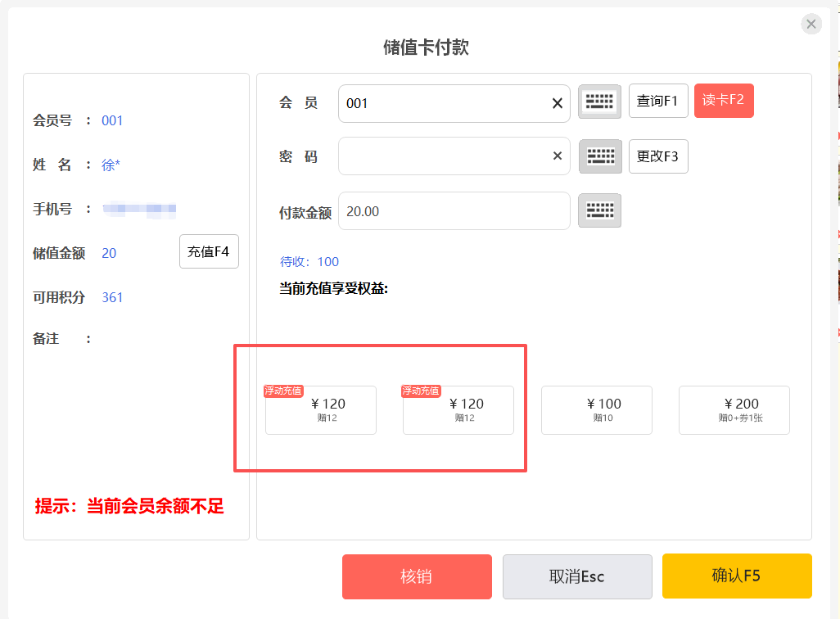Click the red 核销 write-off button
Screen dimensions: 840x619
417,576
